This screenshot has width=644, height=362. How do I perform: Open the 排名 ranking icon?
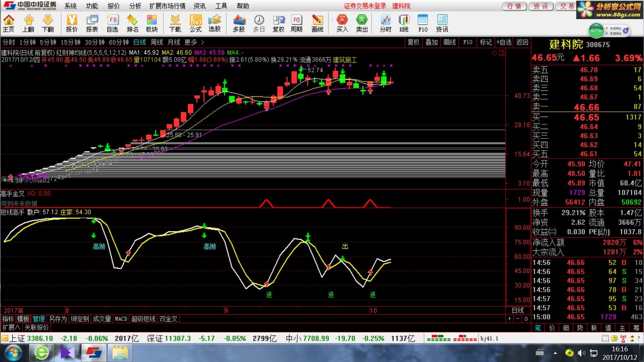pos(132,23)
